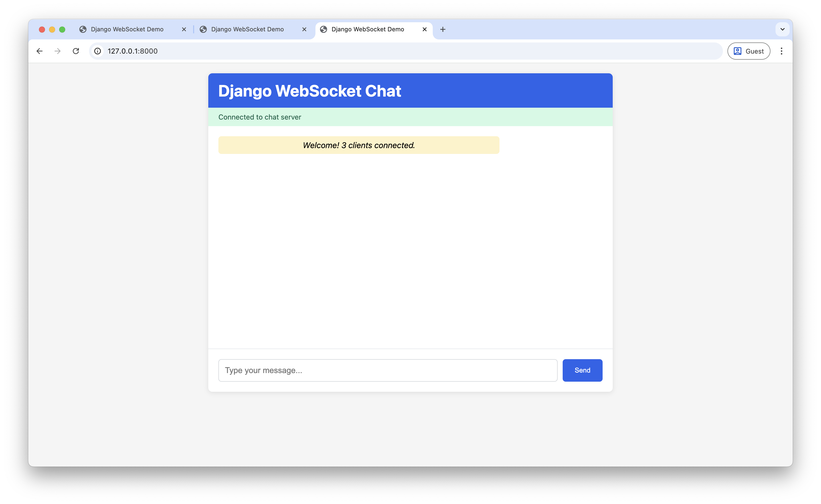The height and width of the screenshot is (504, 821).
Task: Open the Chrome three-dot menu
Action: 781,51
